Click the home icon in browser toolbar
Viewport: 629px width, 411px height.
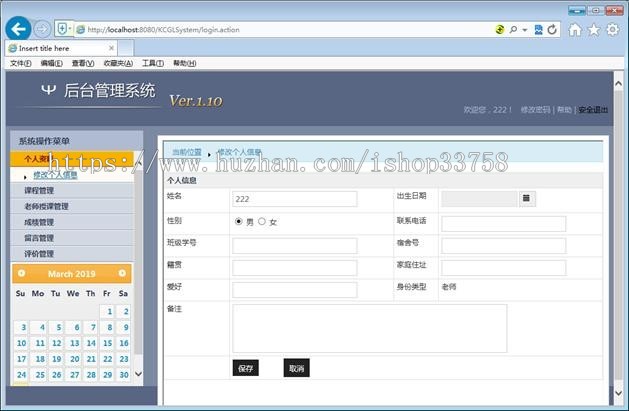(575, 29)
